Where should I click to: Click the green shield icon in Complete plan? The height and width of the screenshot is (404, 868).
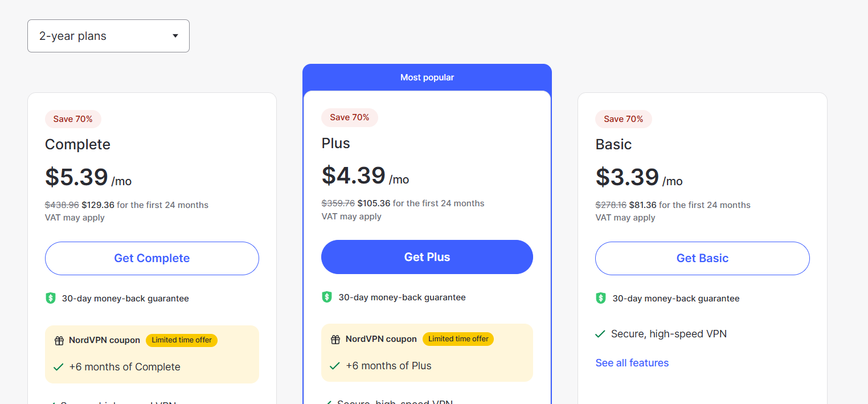pyautogui.click(x=51, y=298)
